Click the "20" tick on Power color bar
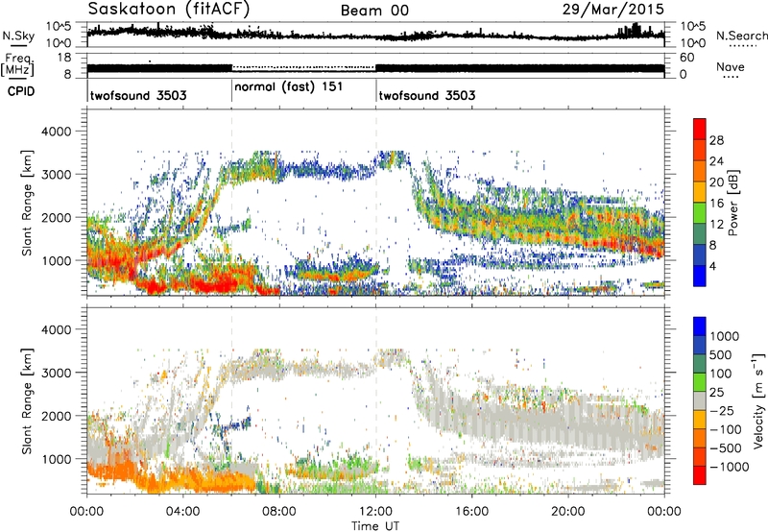The height and width of the screenshot is (532, 768). (x=716, y=182)
